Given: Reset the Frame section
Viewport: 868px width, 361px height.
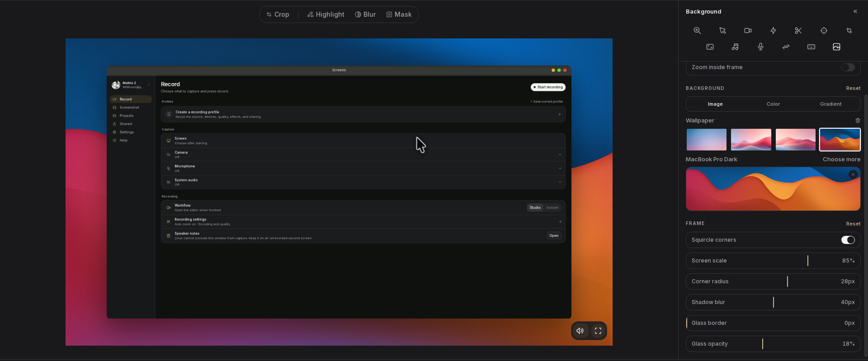Looking at the screenshot, I should [x=853, y=224].
